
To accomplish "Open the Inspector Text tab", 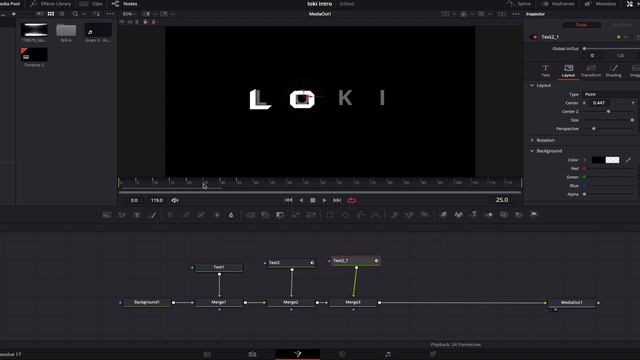I will coord(545,71).
